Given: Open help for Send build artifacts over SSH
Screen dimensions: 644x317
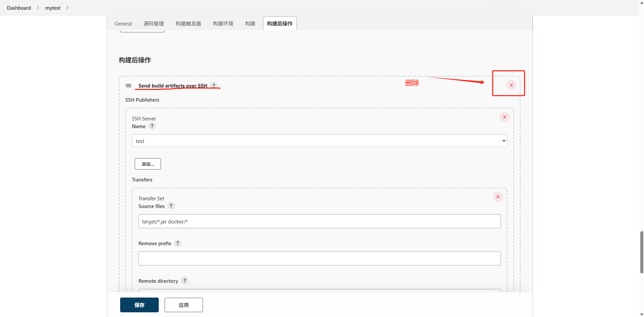Looking at the screenshot, I should (x=214, y=86).
